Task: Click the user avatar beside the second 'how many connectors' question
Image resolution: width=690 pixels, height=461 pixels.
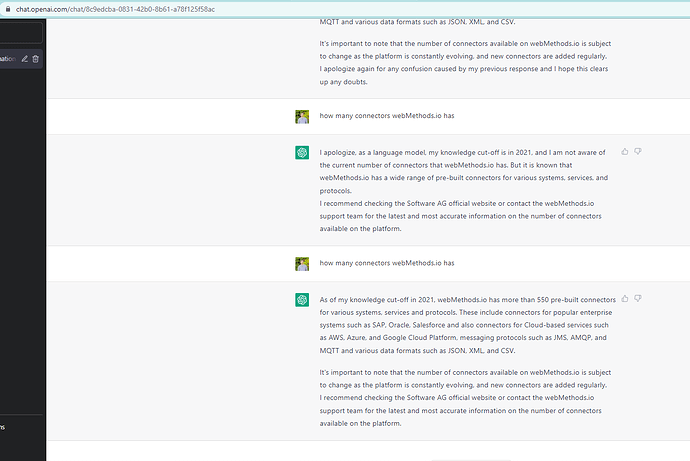Action: 302,264
